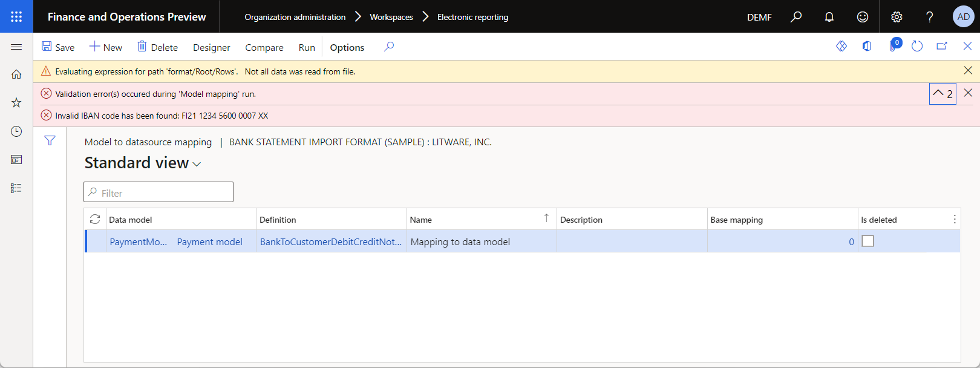Open the Home icon in left sidebar
980x368 pixels.
[x=16, y=74]
